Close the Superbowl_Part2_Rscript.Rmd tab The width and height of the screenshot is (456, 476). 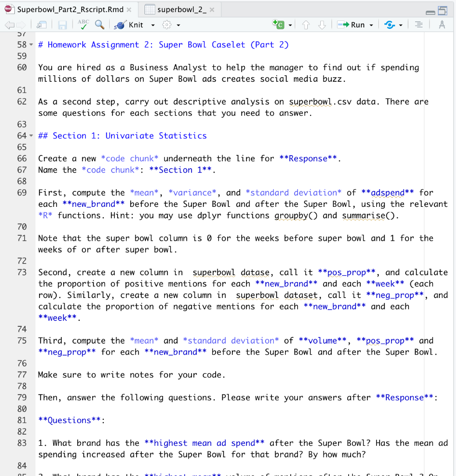tap(129, 10)
